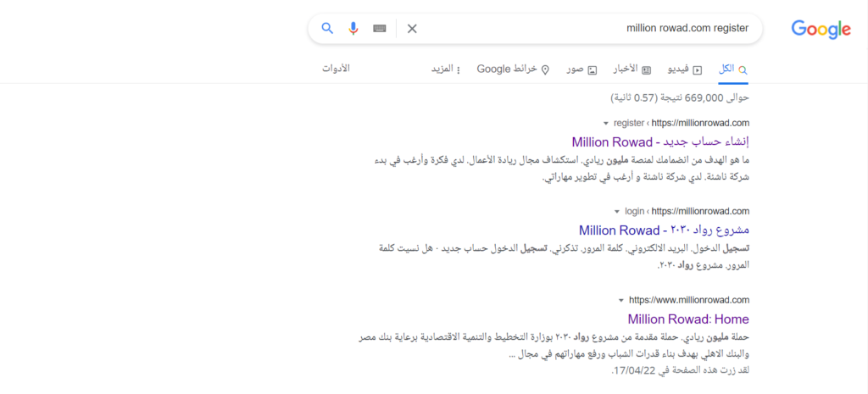Open the الأدوات (Tools) options
Image resolution: width=868 pixels, height=394 pixels.
pos(336,69)
